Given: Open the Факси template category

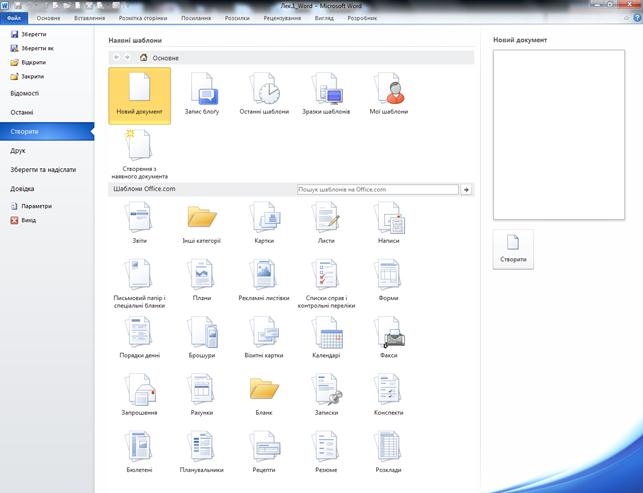Looking at the screenshot, I should [x=389, y=338].
